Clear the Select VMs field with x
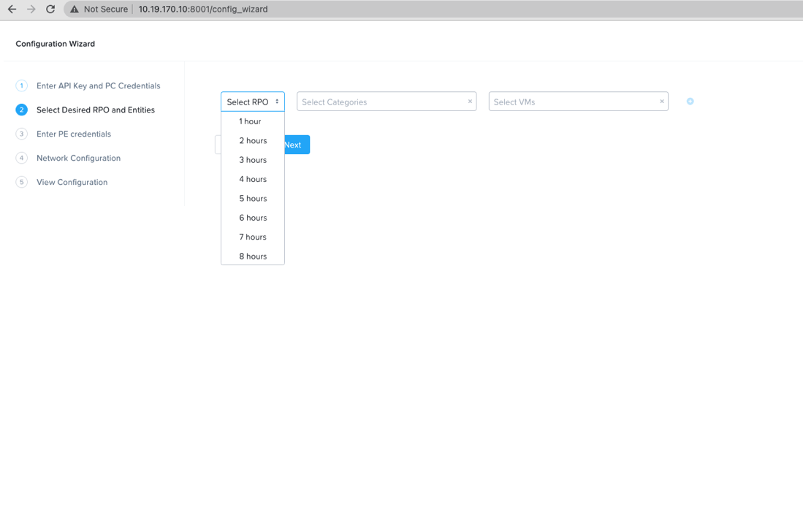The width and height of the screenshot is (803, 532). tap(662, 102)
